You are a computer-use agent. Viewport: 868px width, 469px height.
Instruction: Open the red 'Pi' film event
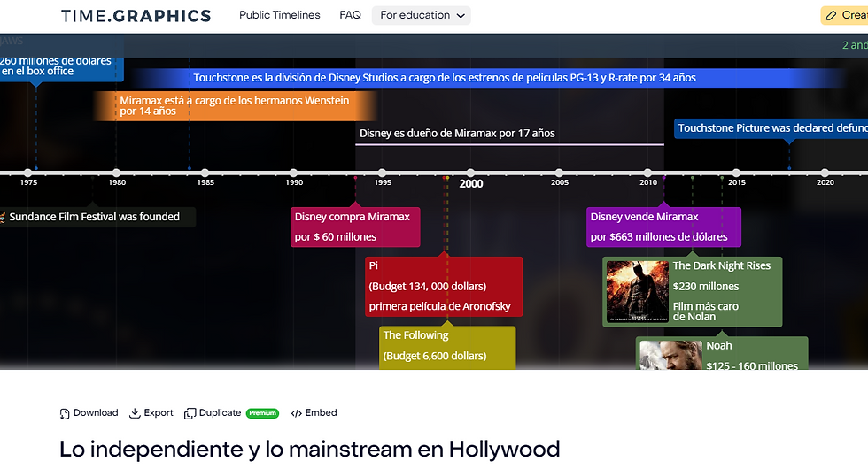pyautogui.click(x=444, y=287)
